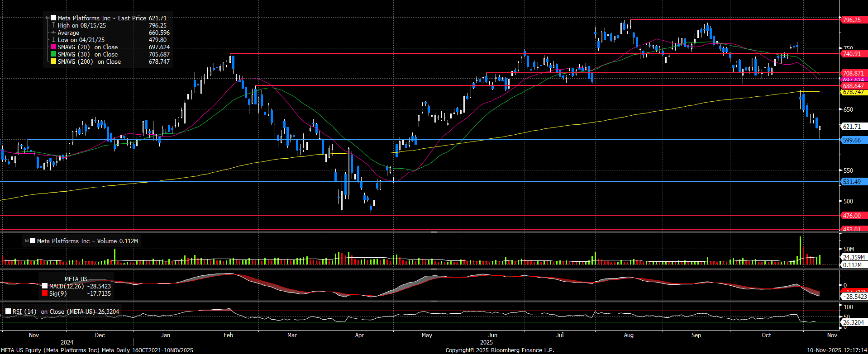Click the Average marker icon in legend
This screenshot has height=354, width=868.
click(53, 33)
